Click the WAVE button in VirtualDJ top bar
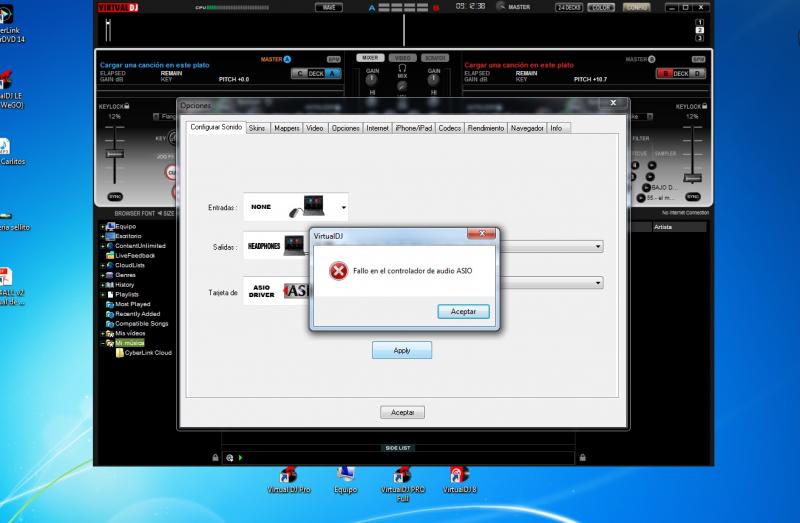Image resolution: width=800 pixels, height=523 pixels. pyautogui.click(x=329, y=7)
